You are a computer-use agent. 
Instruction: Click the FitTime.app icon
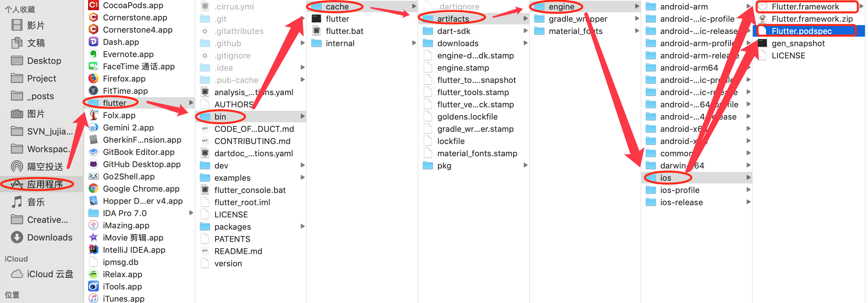(93, 91)
